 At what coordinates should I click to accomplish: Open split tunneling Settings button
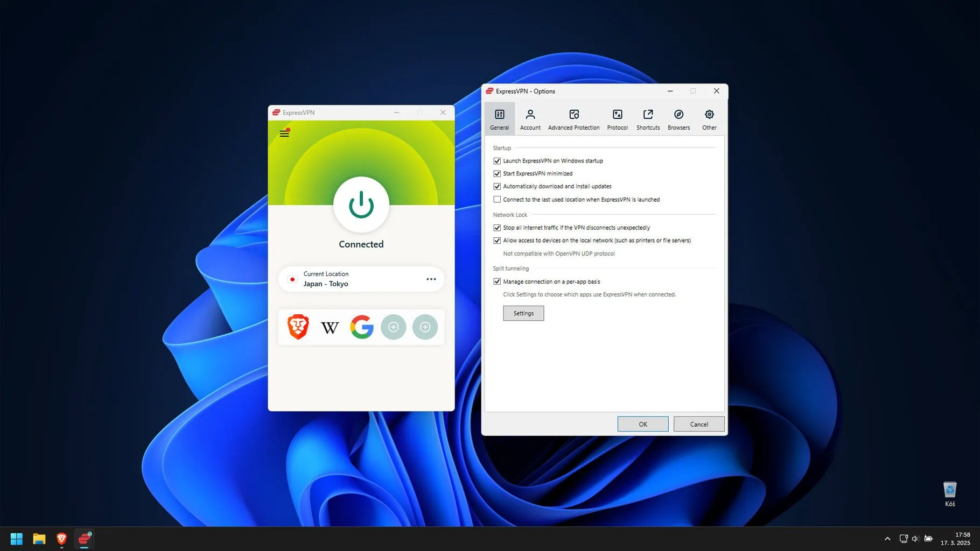523,313
